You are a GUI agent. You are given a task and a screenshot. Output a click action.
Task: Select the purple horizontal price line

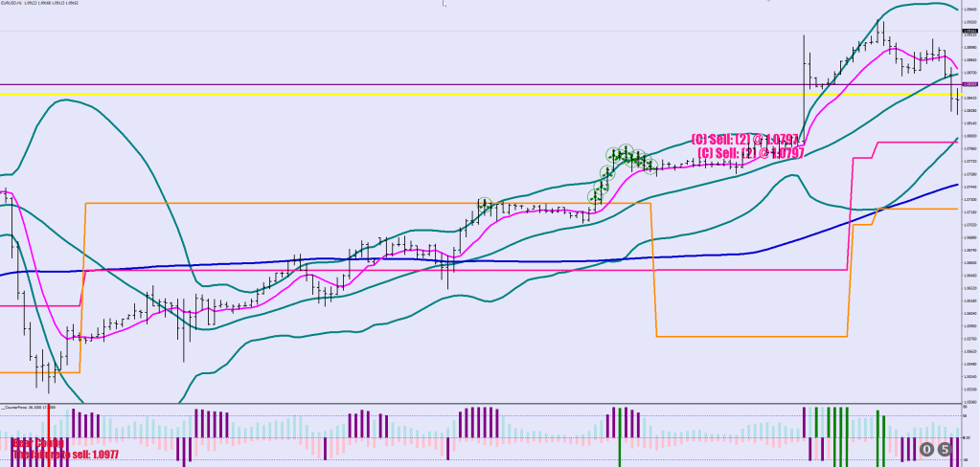(x=383, y=84)
